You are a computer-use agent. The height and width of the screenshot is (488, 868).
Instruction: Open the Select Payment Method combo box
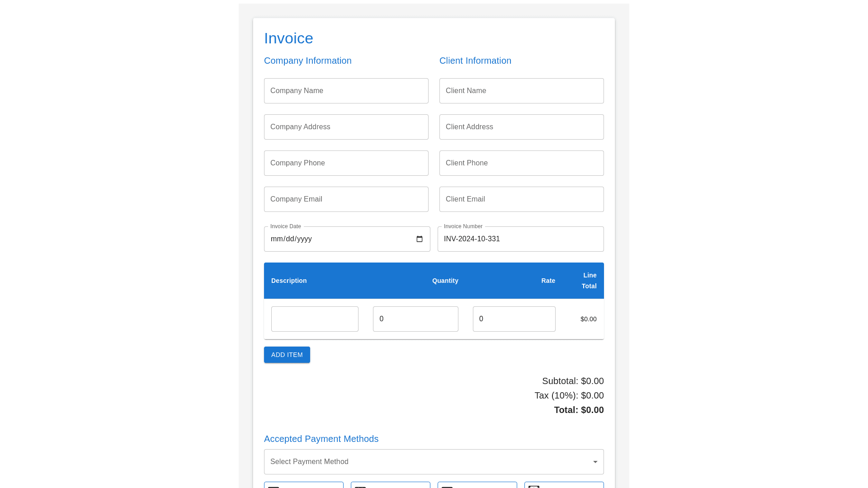[x=425, y=462]
